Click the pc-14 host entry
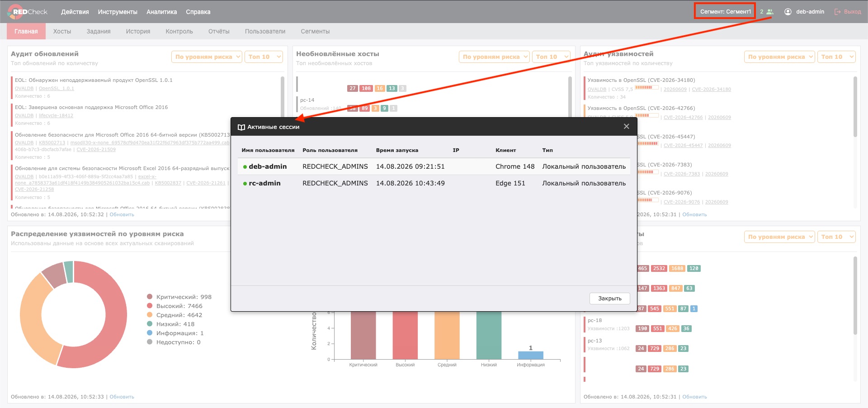 click(x=307, y=100)
